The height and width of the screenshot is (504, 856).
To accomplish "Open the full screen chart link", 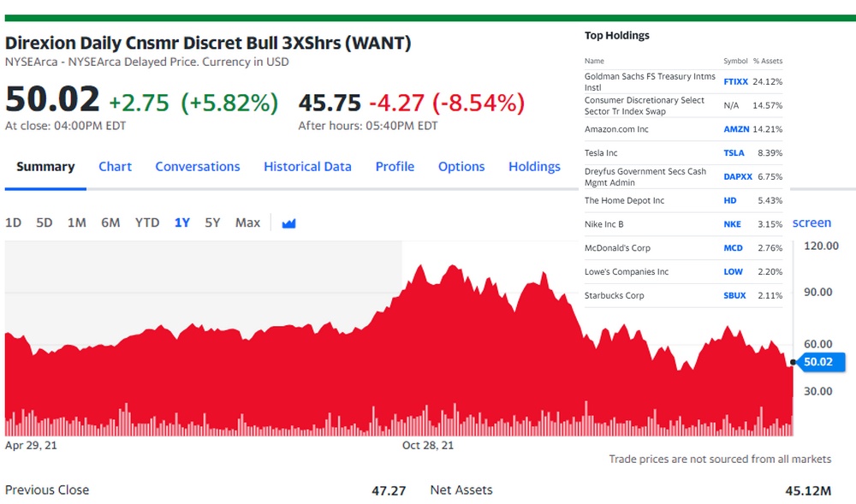I will [x=811, y=223].
